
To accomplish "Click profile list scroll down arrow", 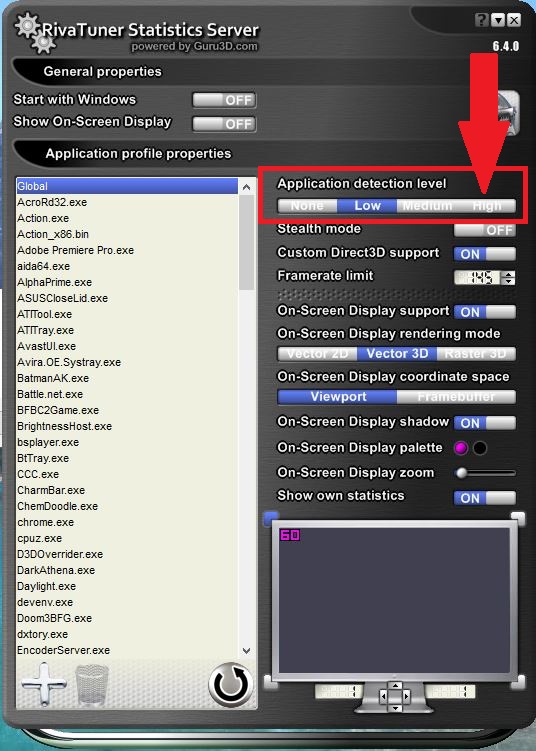I will pos(246,650).
